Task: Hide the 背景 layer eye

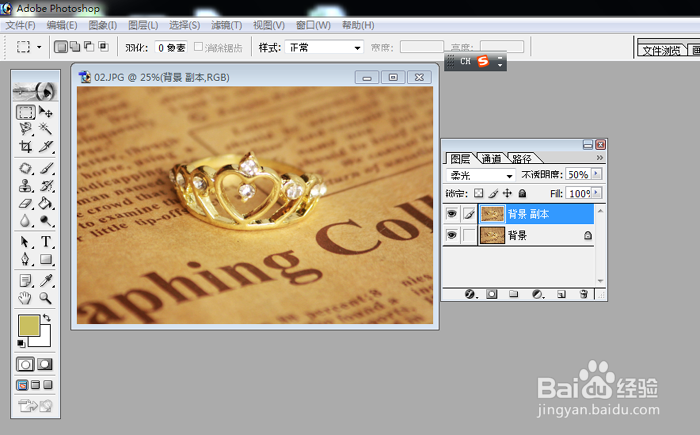Action: [451, 235]
